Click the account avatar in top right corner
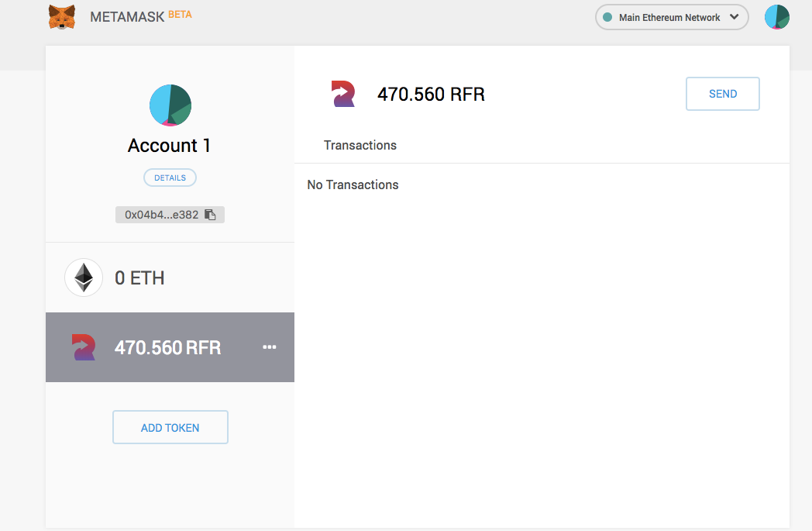The image size is (812, 531). pos(776,16)
